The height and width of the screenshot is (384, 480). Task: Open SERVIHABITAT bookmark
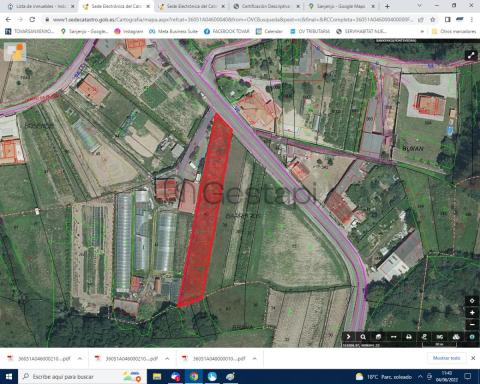[x=361, y=31]
